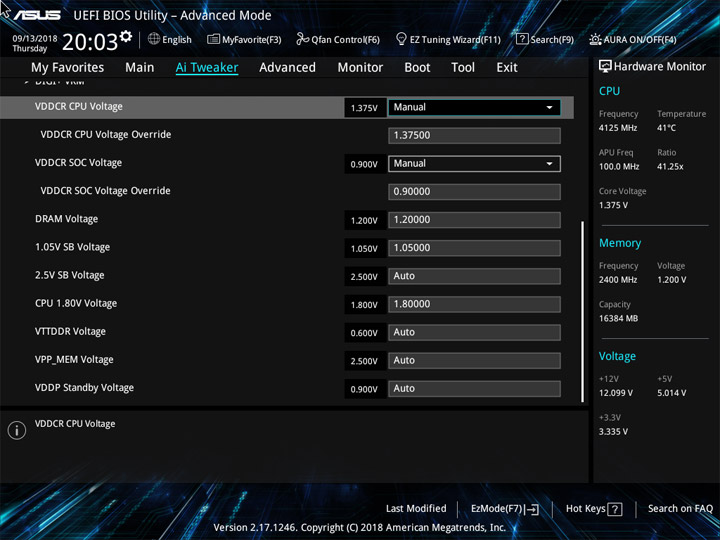This screenshot has height=540, width=720.
Task: Select the VDDCR SOC Voltage row label
Action: [78, 163]
